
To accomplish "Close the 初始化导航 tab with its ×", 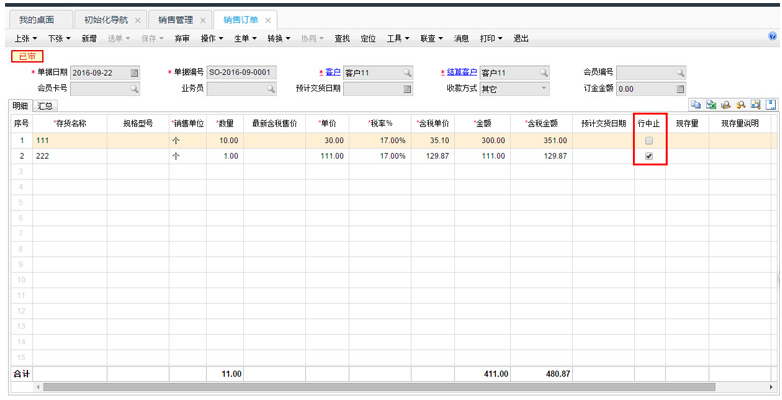I will (x=138, y=20).
